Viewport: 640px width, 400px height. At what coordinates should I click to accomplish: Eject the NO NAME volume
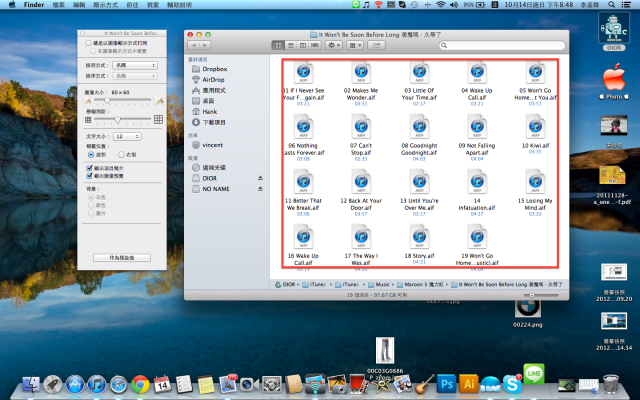tap(260, 189)
